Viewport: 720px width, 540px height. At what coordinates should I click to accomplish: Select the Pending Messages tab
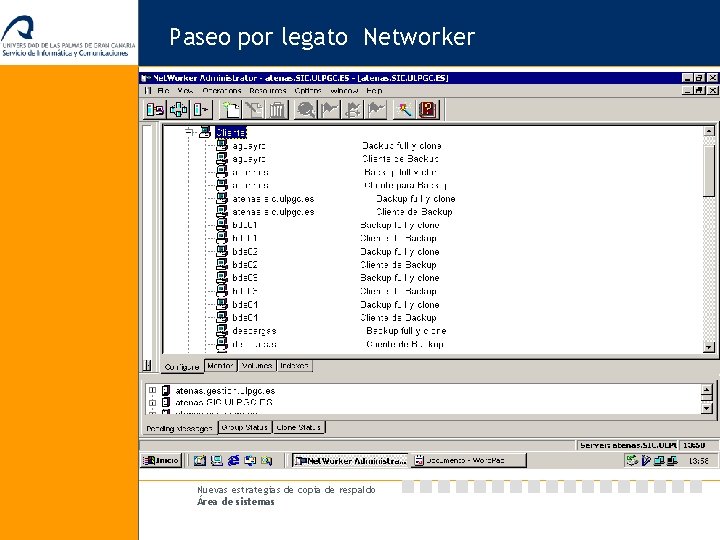[x=179, y=428]
